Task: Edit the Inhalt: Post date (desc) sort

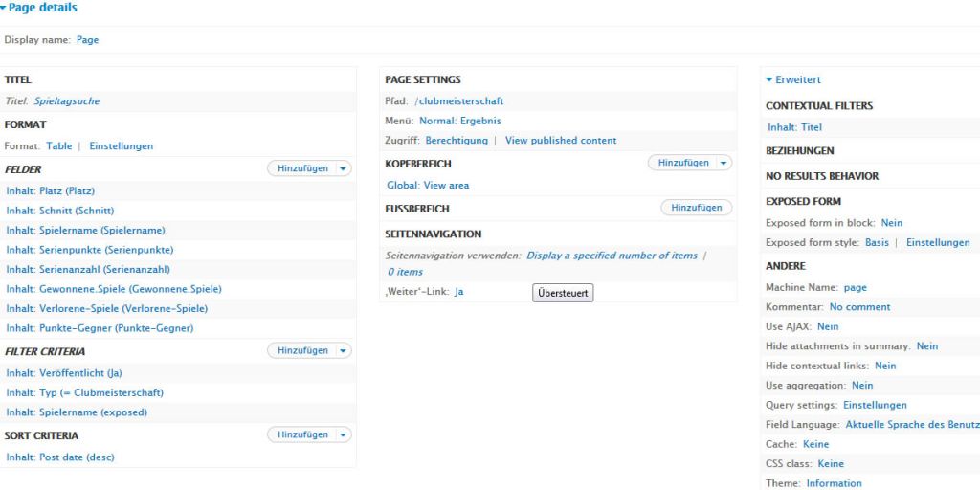Action: (x=59, y=457)
